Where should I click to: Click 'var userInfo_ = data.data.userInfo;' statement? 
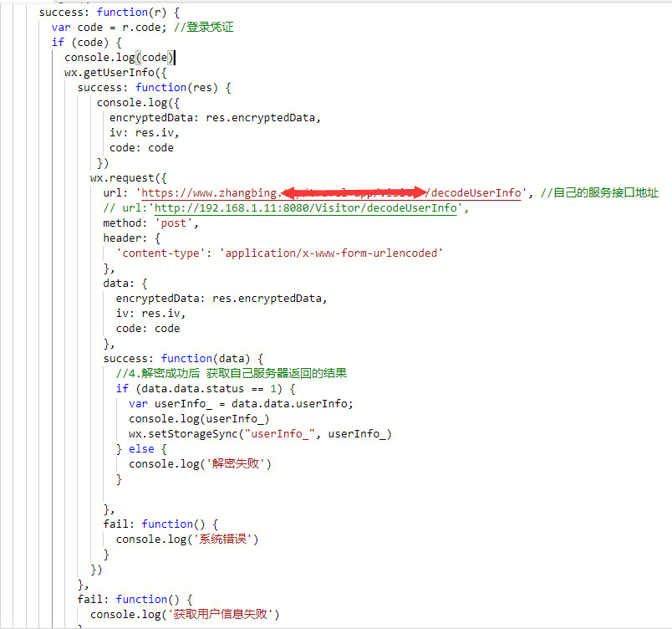[241, 404]
